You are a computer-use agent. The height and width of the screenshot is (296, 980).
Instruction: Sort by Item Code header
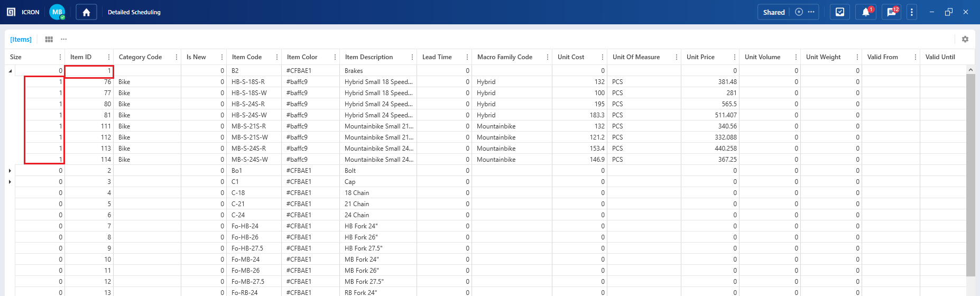tap(246, 57)
